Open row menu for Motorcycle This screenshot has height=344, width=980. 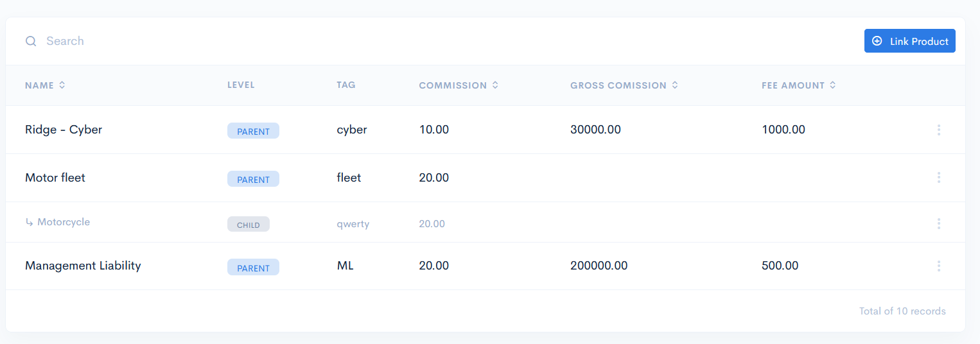point(938,223)
